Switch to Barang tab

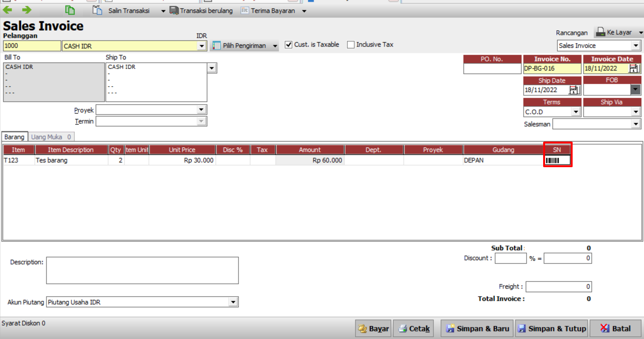click(14, 137)
